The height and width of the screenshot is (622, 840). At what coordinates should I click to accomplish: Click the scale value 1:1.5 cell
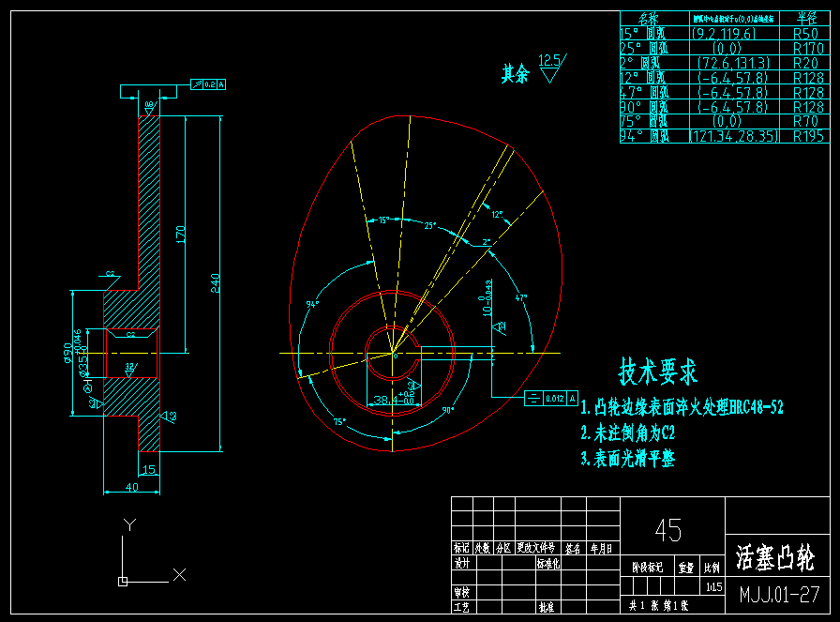(713, 586)
